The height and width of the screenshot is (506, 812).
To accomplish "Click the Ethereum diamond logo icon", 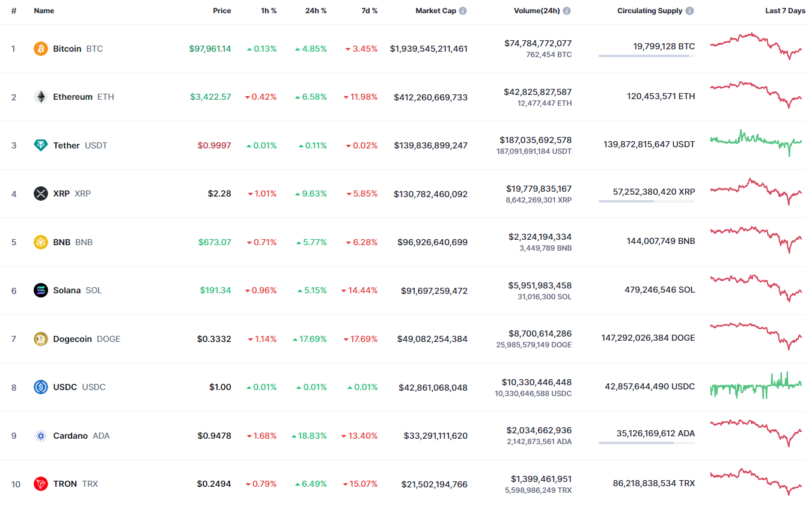I will [x=41, y=97].
